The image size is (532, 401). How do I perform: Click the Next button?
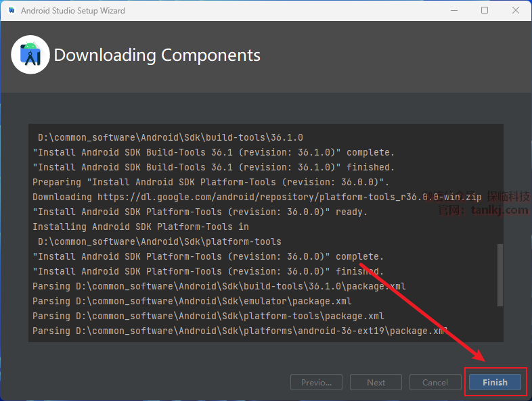pos(376,382)
